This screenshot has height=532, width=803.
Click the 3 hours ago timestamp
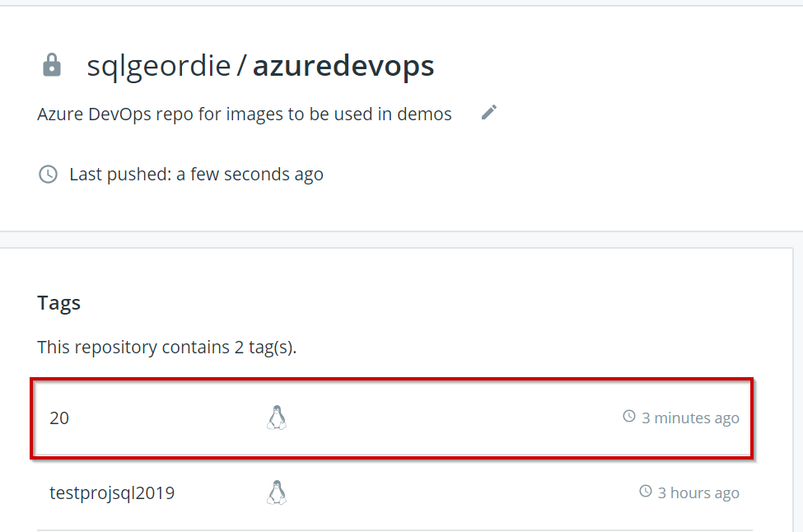(698, 493)
